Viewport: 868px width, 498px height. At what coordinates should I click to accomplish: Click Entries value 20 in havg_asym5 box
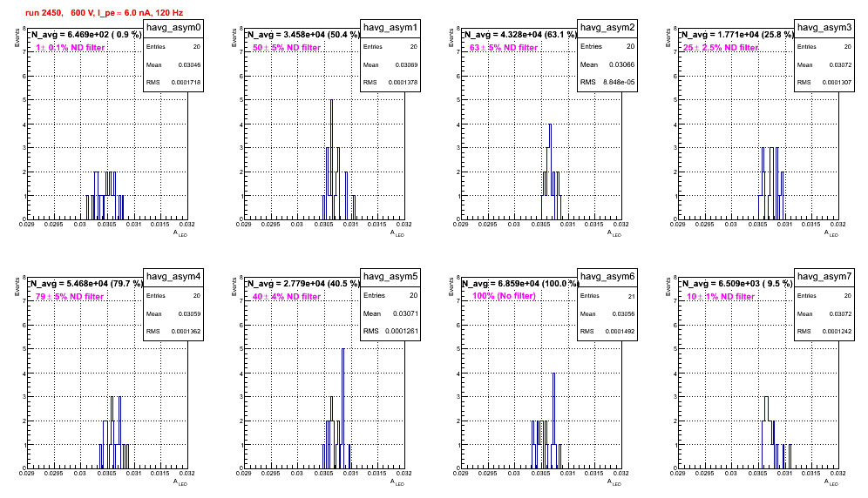[413, 295]
